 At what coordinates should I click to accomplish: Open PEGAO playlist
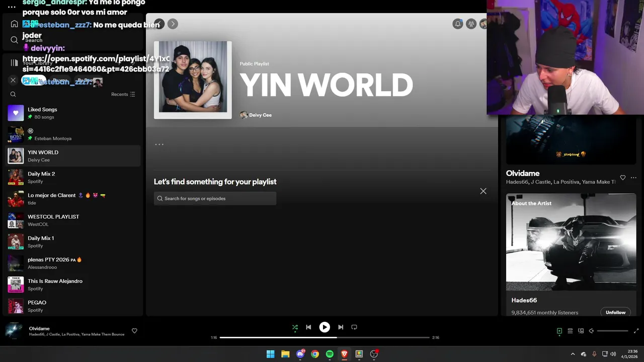coord(73,306)
